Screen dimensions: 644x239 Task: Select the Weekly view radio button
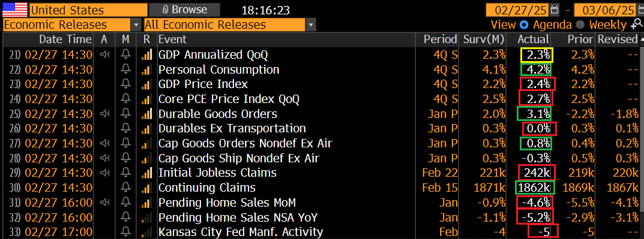pyautogui.click(x=580, y=25)
